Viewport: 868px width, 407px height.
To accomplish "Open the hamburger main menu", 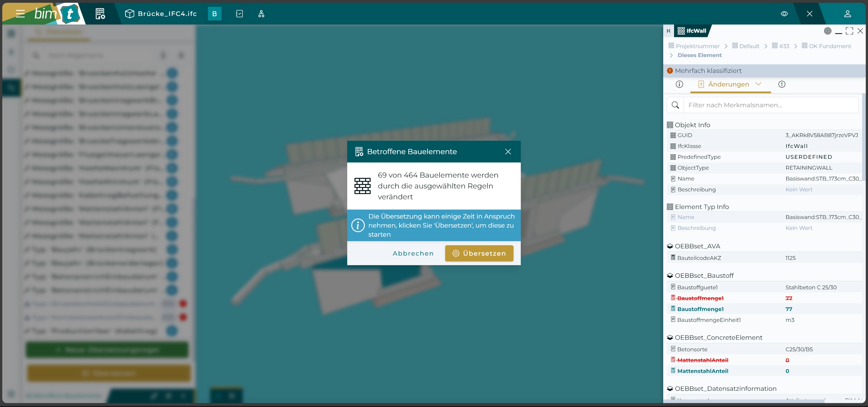I will coord(20,14).
